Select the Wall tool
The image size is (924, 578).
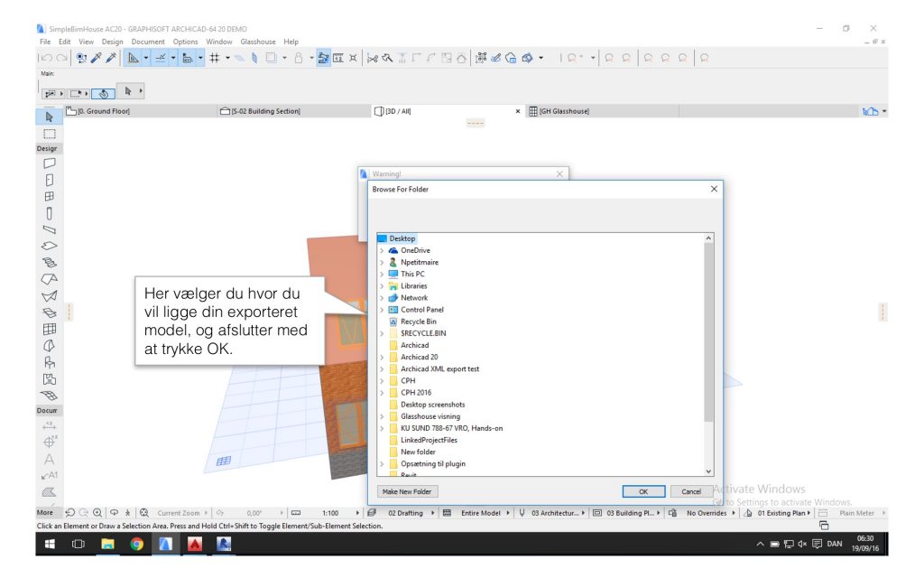pyautogui.click(x=49, y=163)
